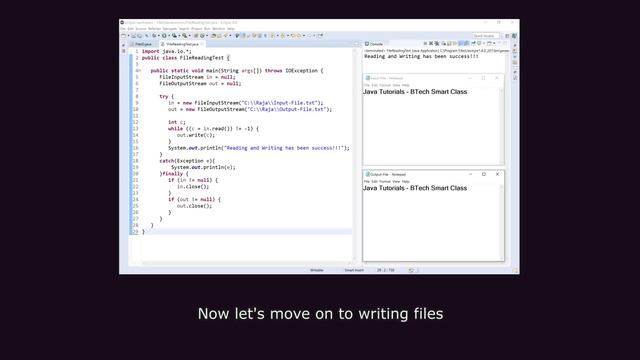640x360 pixels.
Task: Close the Output-File Notepad window
Action: pyautogui.click(x=497, y=174)
